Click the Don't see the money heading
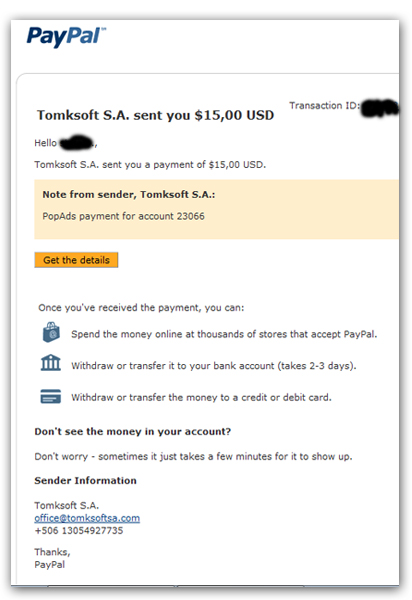The image size is (412, 600). pos(133,432)
